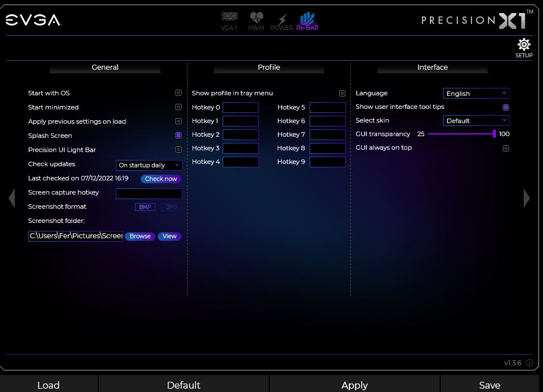
Task: Click the v1.3.6 version text
Action: pos(512,363)
